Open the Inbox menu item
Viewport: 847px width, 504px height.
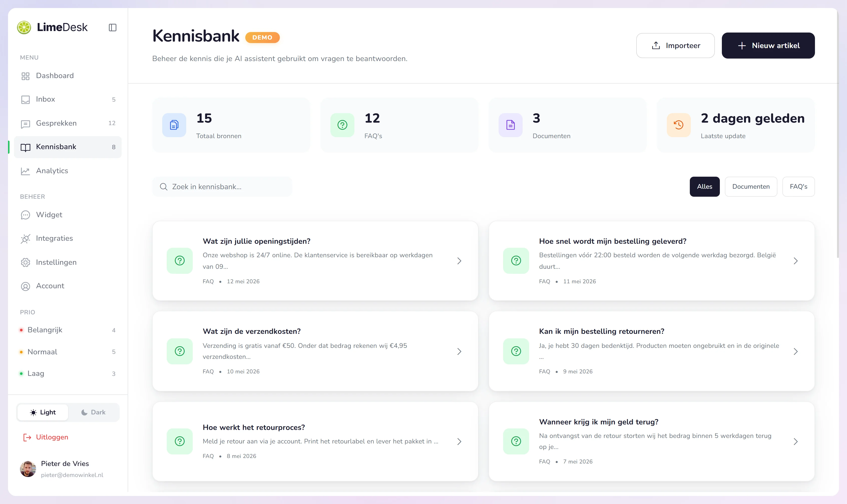(x=68, y=100)
